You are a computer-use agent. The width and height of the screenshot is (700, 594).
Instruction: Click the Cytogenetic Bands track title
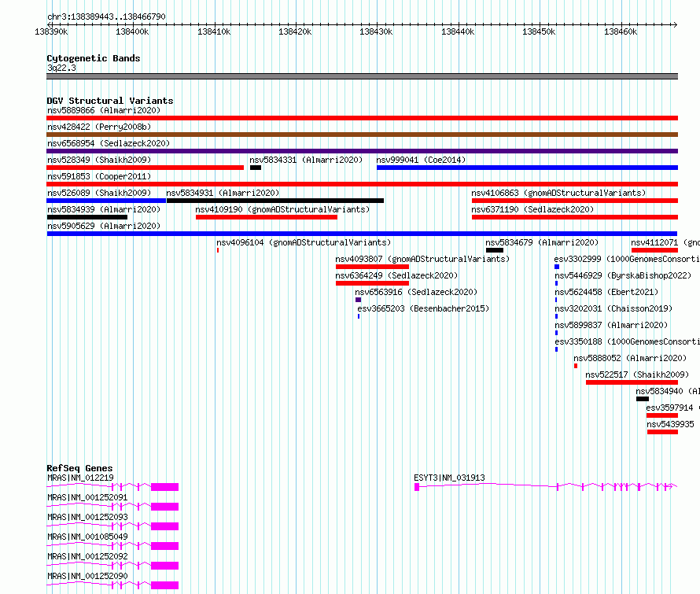pyautogui.click(x=94, y=58)
